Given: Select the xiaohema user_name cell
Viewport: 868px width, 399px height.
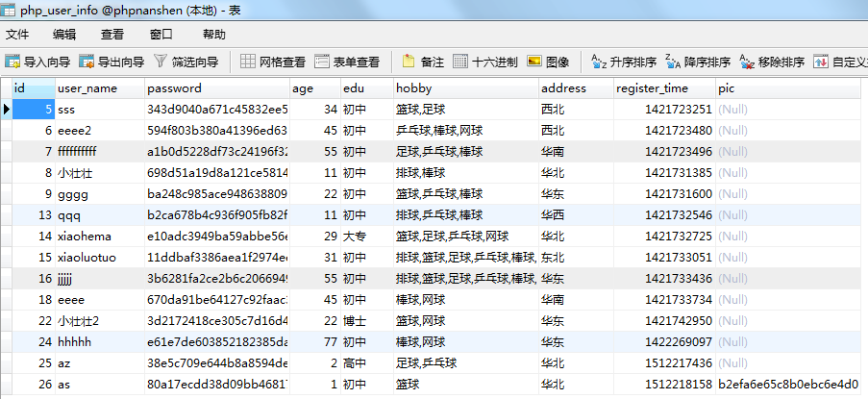Looking at the screenshot, I should pos(85,237).
